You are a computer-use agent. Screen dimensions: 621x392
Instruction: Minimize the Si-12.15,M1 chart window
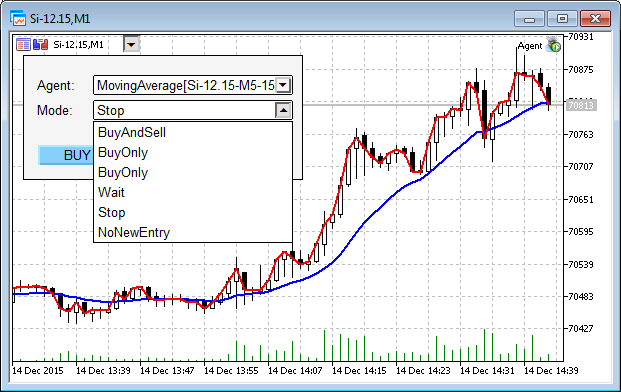[x=530, y=19]
